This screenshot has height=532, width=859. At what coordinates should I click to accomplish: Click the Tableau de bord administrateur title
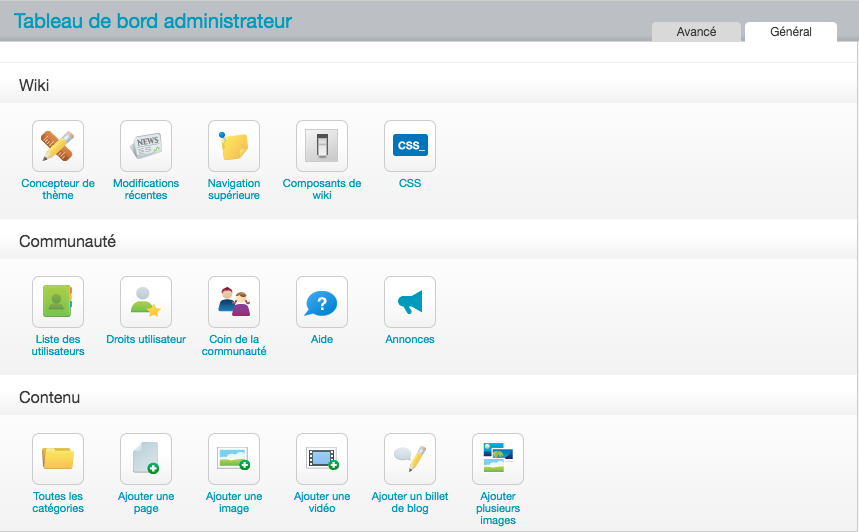(153, 20)
